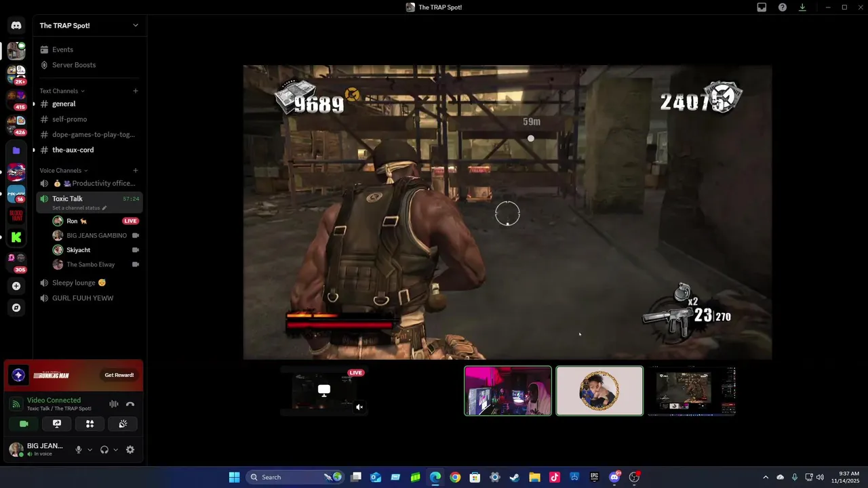Open the server folder with 2K+ badge
The width and height of the screenshot is (868, 488).
16,74
